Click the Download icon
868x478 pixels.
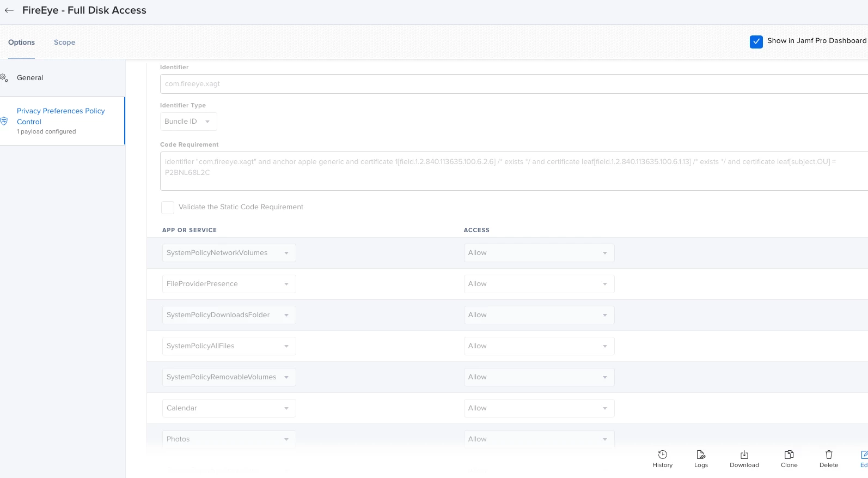click(744, 455)
